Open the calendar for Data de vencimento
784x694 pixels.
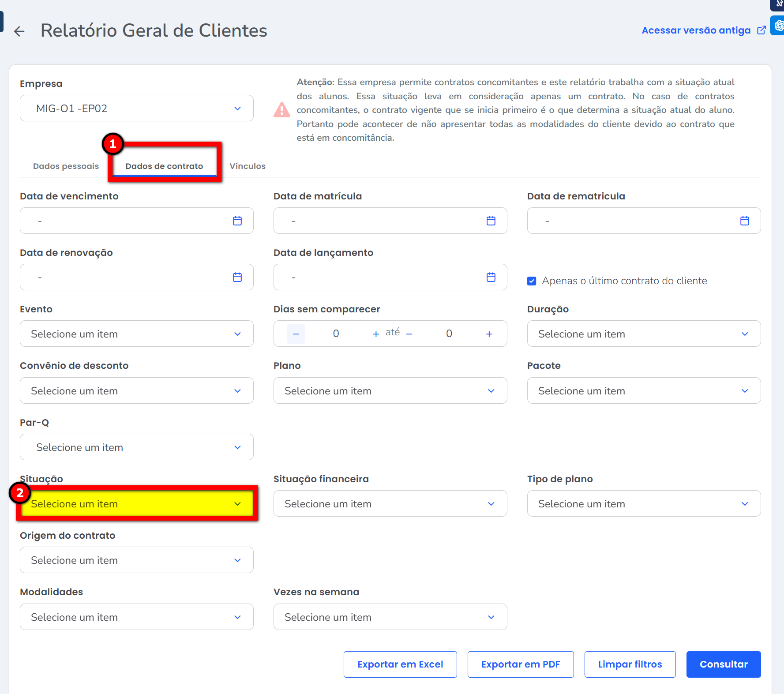point(237,221)
